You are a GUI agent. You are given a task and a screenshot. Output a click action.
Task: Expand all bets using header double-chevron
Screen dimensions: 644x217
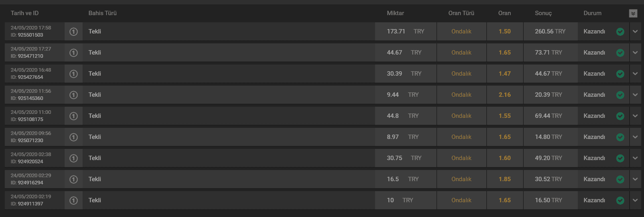633,14
